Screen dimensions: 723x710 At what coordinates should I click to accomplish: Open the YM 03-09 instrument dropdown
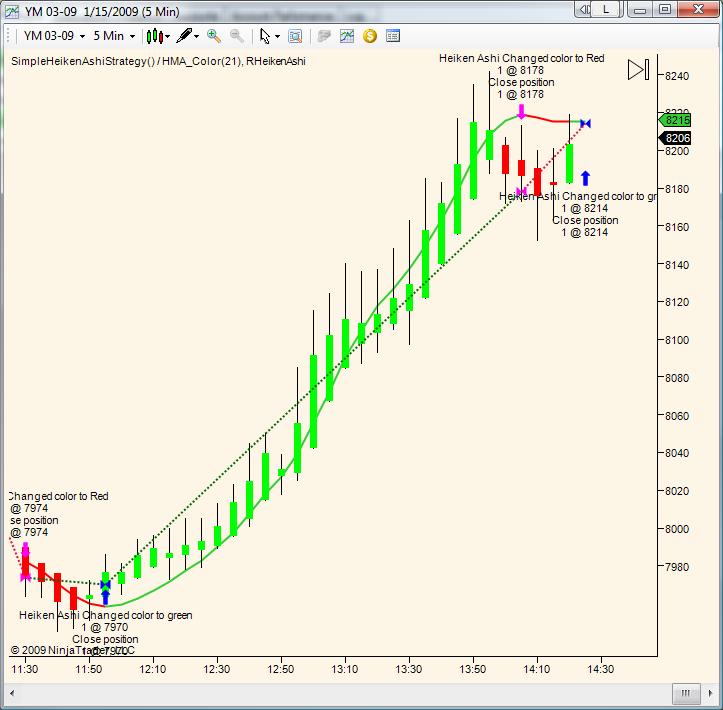click(x=54, y=36)
